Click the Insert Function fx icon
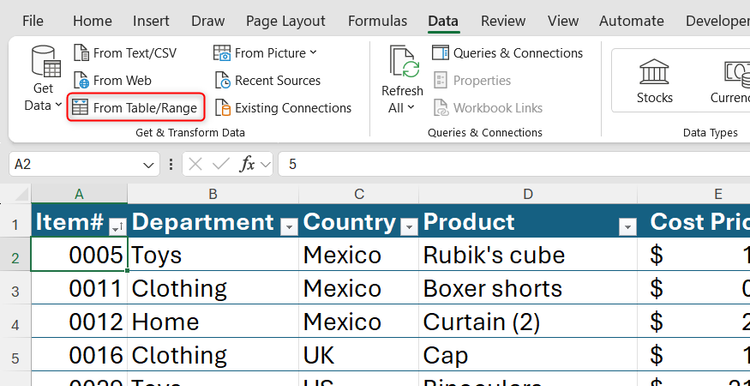This screenshot has height=386, width=750. (247, 165)
